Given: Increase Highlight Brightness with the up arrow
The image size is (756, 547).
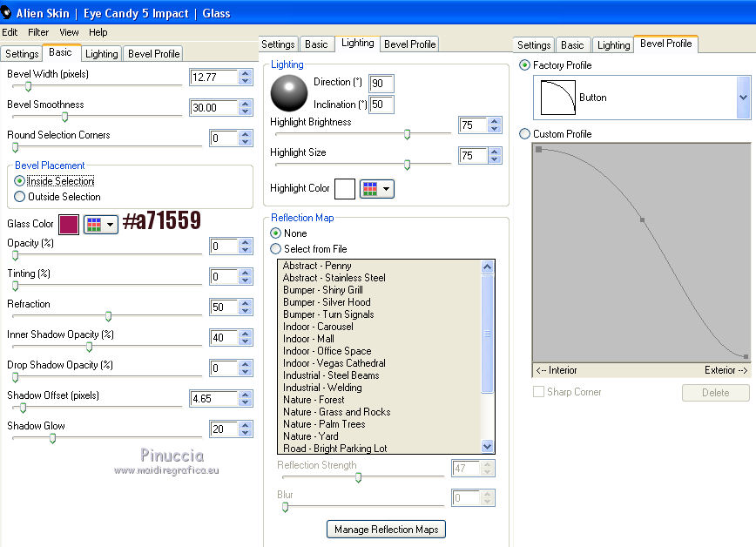Looking at the screenshot, I should coord(496,121).
